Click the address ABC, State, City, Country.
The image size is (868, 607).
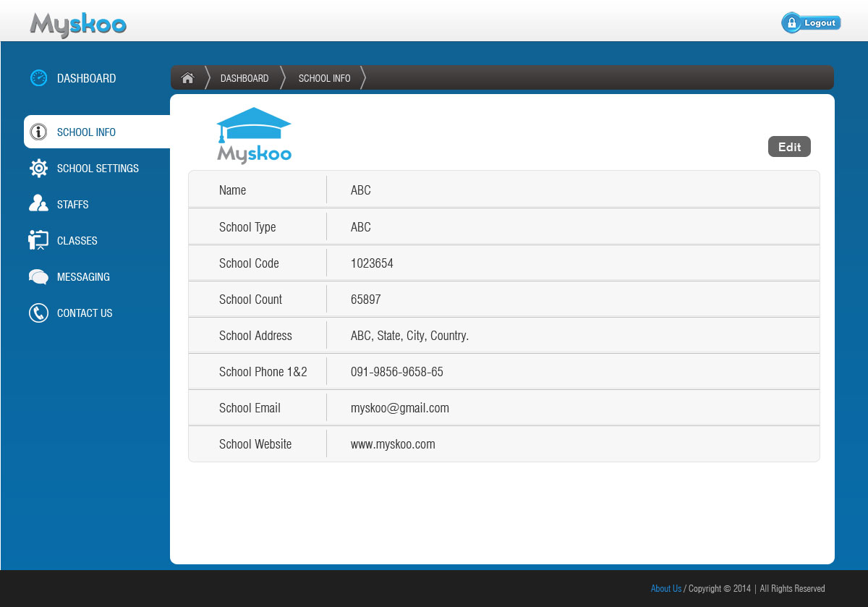click(x=409, y=336)
